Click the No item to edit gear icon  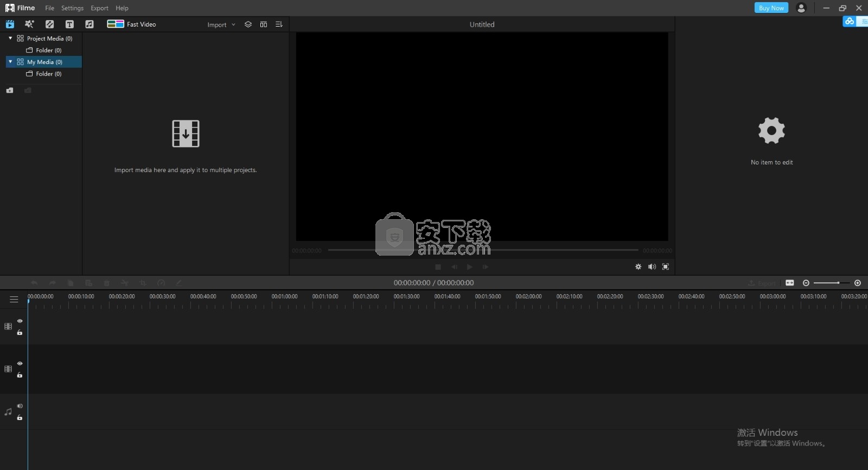tap(771, 130)
